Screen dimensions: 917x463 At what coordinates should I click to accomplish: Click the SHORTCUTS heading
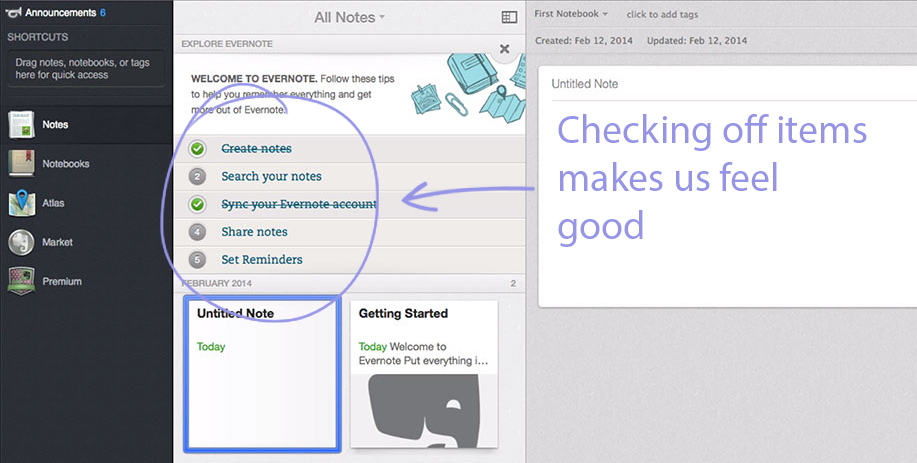(x=37, y=37)
